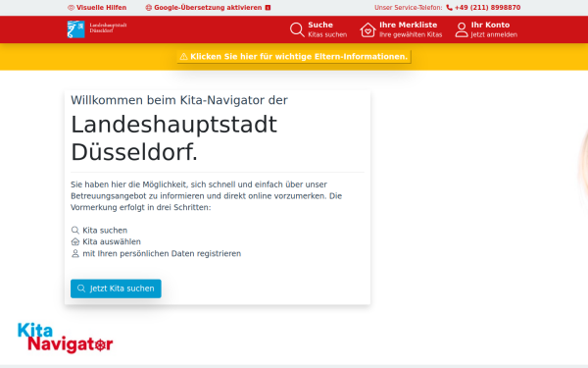Click the house icon beside Kita auswählen
Screen dimensions: 588x368
point(75,241)
